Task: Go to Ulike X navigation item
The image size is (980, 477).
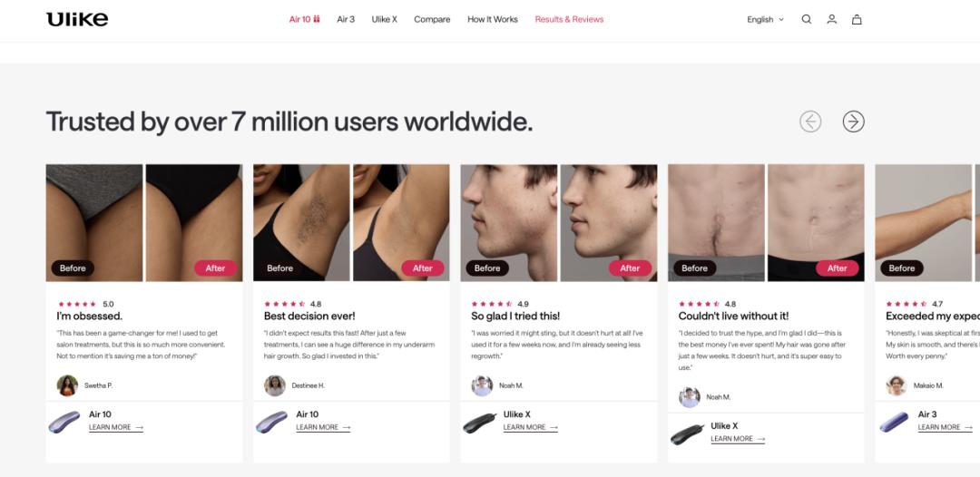Action: click(x=385, y=19)
